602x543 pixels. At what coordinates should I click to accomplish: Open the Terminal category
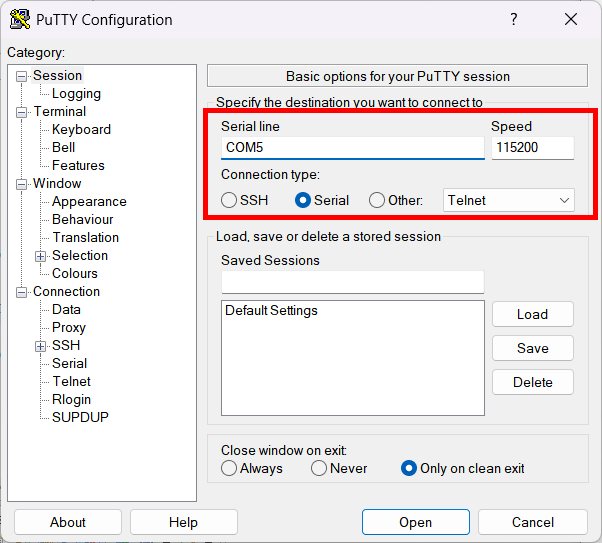[60, 112]
